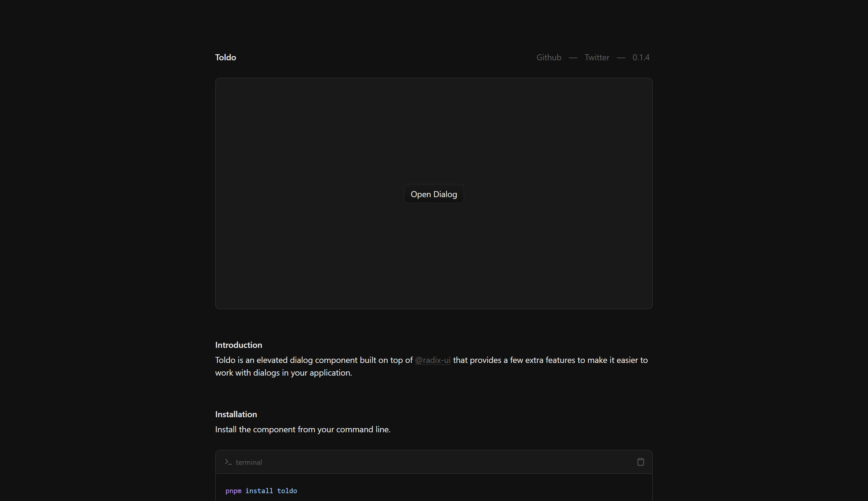
Task: Click the Toldo site title
Action: [x=225, y=58]
